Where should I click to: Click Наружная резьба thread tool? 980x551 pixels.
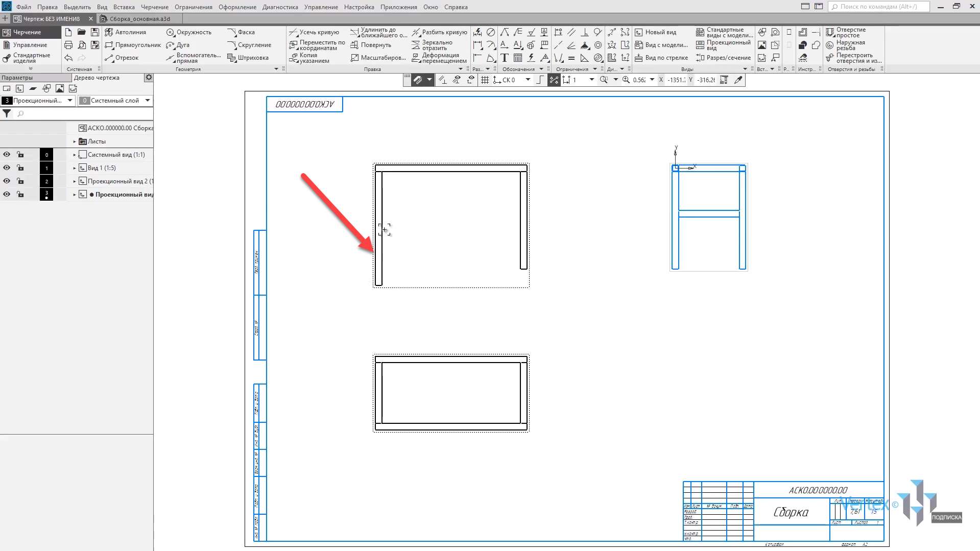(x=845, y=45)
